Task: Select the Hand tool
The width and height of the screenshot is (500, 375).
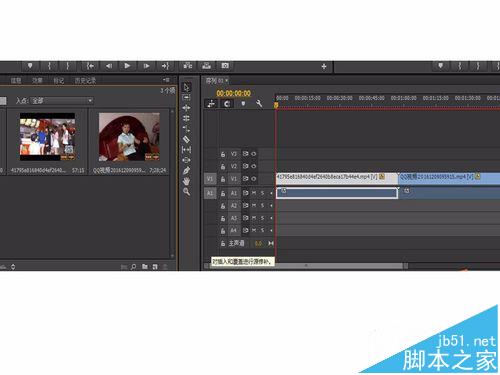Action: coord(186,181)
